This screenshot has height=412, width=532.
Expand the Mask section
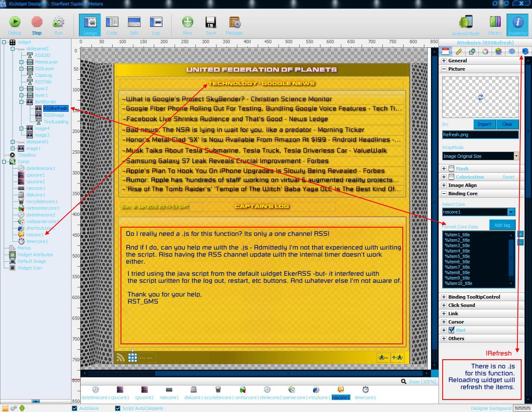click(x=444, y=169)
